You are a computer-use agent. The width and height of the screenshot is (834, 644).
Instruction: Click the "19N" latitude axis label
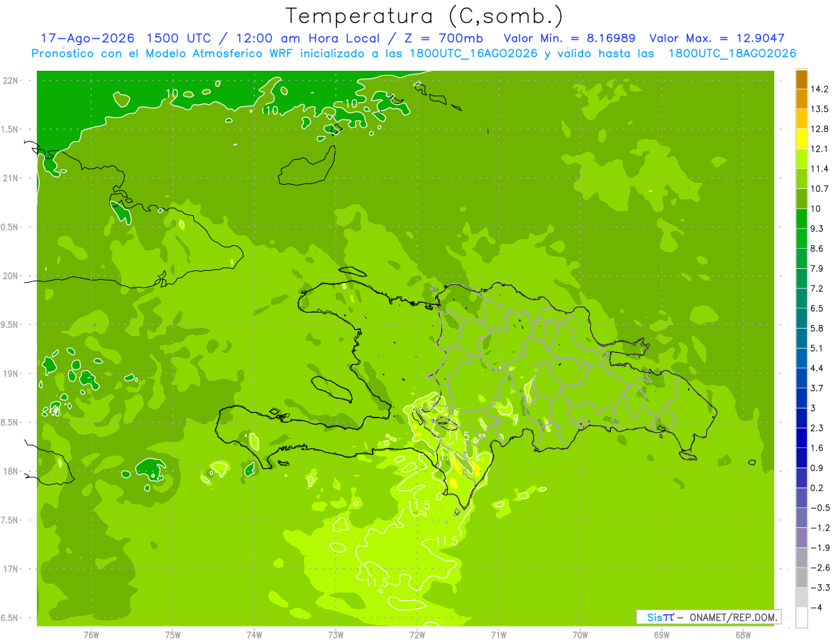click(10, 373)
